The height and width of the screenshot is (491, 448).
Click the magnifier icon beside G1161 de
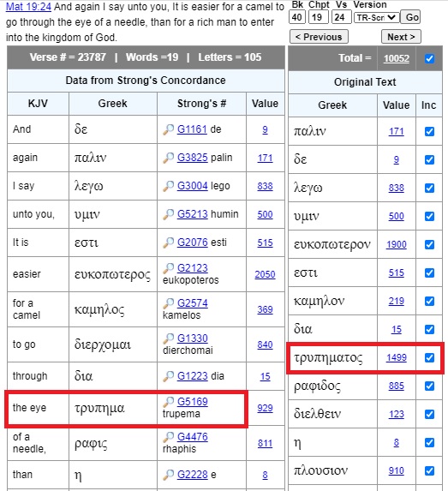click(x=169, y=129)
